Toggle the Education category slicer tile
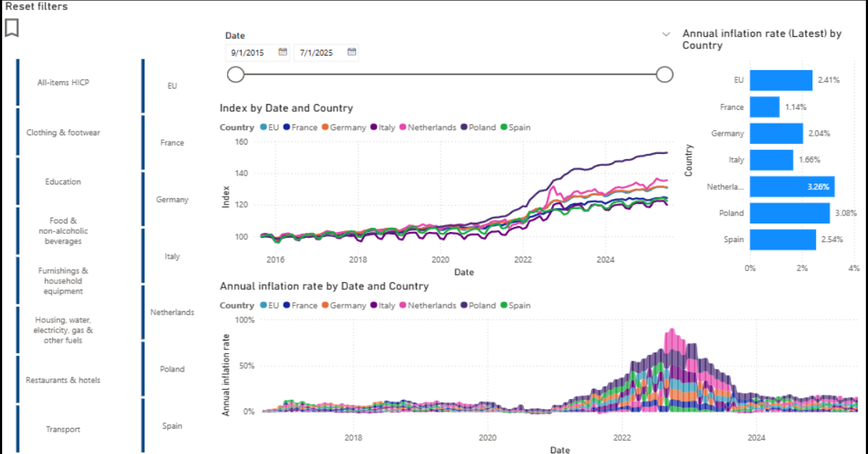Screen dimensions: 868x454 click(63, 181)
